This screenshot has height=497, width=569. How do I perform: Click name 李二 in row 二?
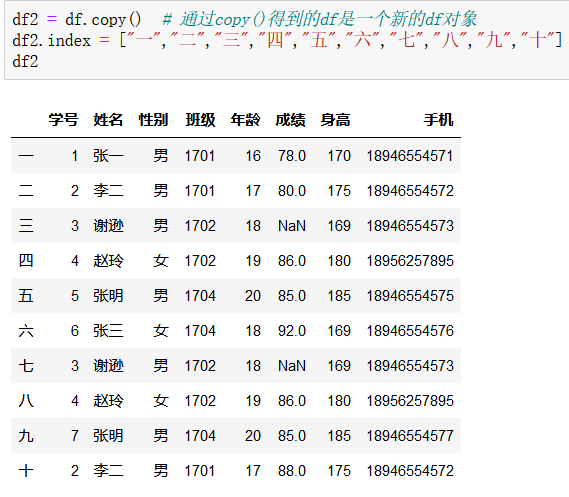[x=108, y=191]
